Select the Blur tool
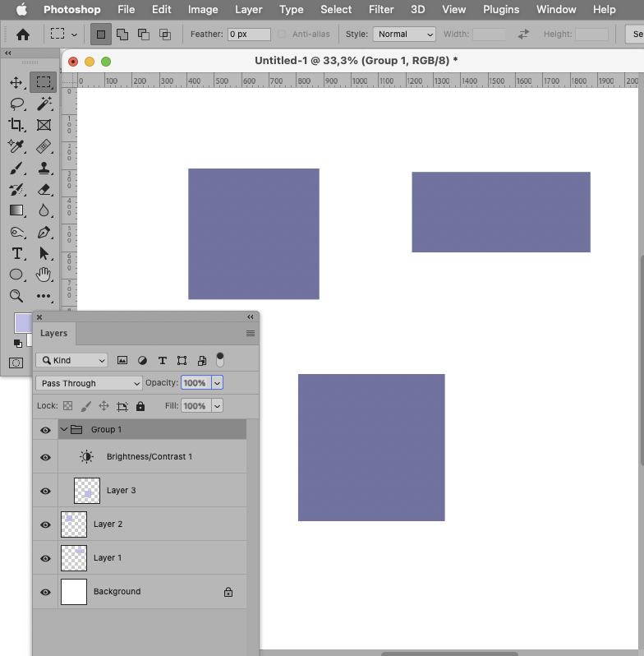 pyautogui.click(x=44, y=210)
